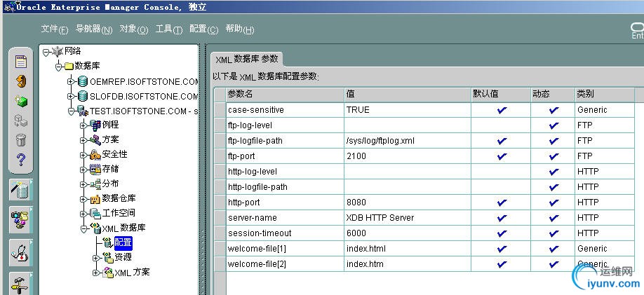Click the stethoscope diagnostics icon

tap(20, 252)
